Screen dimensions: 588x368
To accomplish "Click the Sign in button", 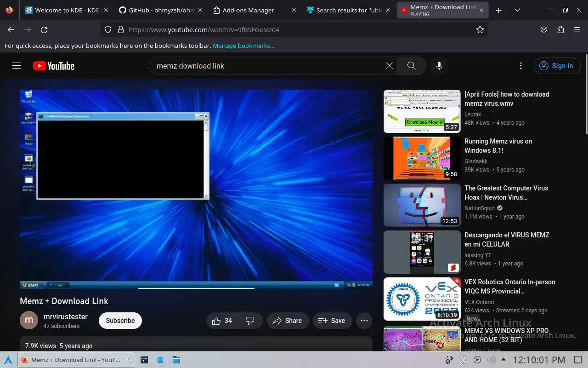I will click(557, 66).
